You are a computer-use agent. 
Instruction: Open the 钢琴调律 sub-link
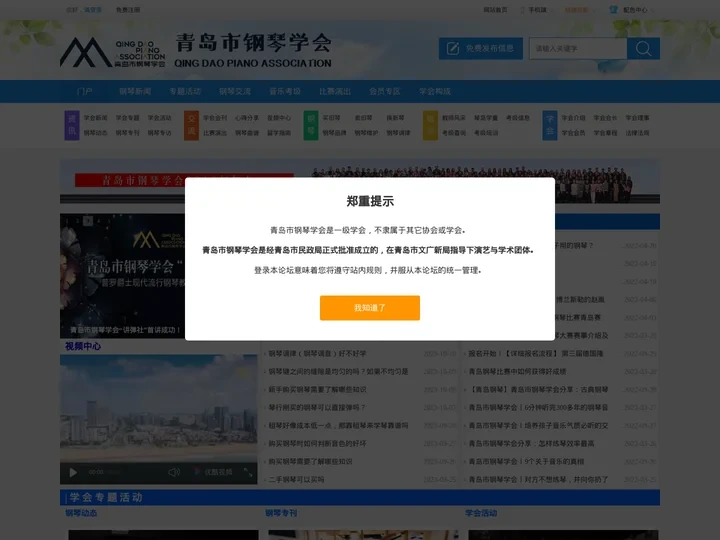click(399, 133)
